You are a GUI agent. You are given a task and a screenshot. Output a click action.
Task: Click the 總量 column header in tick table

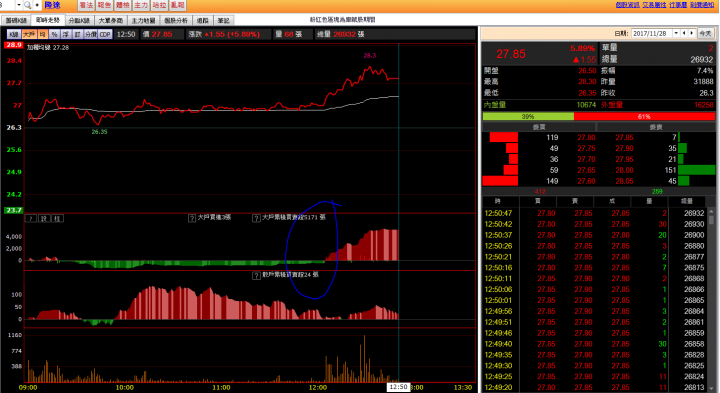(x=687, y=201)
